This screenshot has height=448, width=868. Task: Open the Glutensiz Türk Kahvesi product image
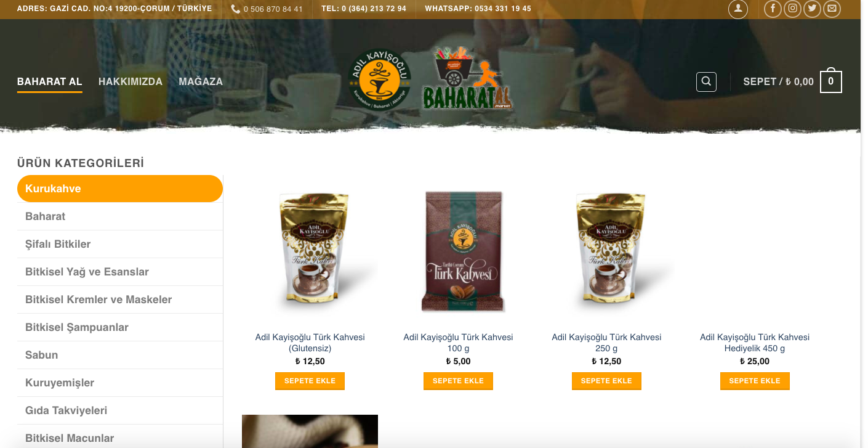coord(310,251)
